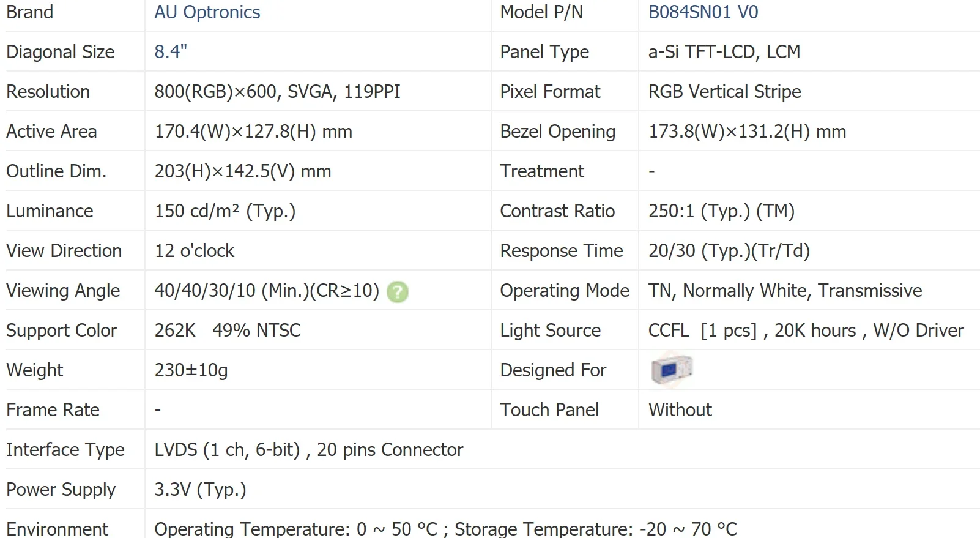Click the RGB Vertical Stripe pixel format value
This screenshot has height=538, width=980.
724,92
